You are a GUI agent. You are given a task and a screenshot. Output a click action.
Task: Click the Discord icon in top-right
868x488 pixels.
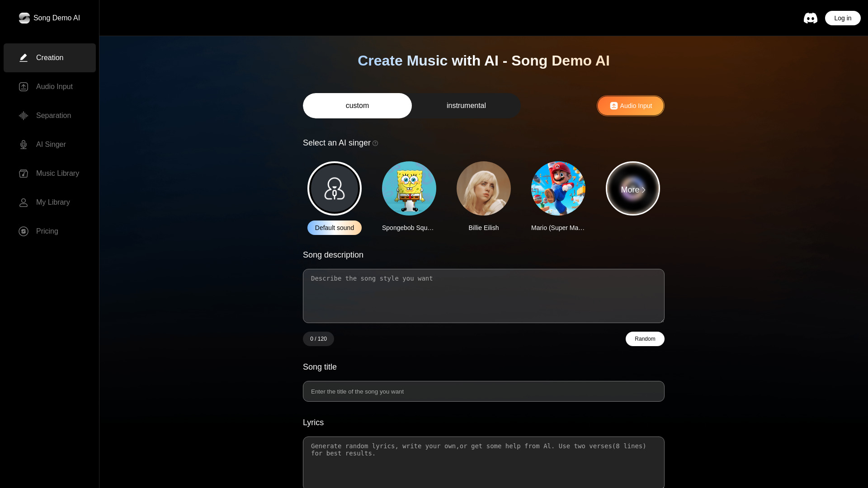[810, 18]
